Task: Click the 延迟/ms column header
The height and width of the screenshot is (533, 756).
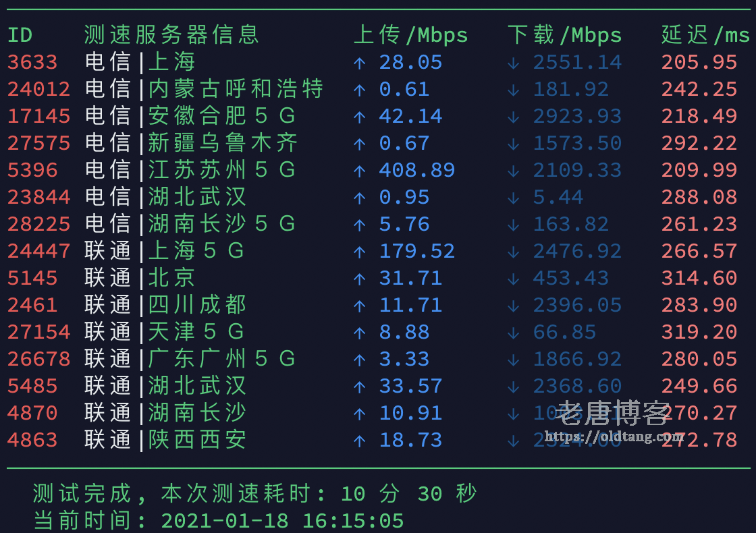Action: coord(706,35)
